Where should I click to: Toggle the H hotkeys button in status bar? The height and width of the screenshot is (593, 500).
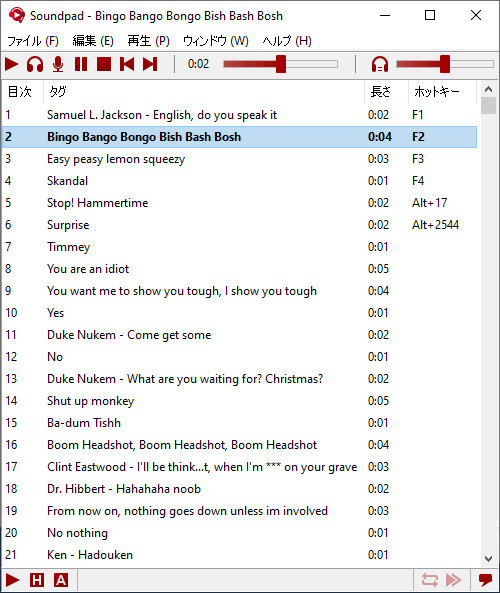(37, 580)
